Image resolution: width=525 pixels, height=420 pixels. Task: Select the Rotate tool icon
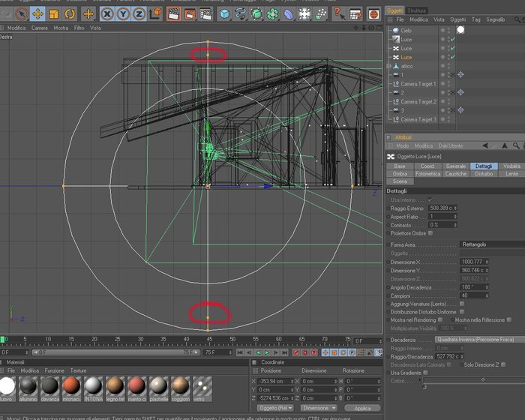tap(70, 14)
